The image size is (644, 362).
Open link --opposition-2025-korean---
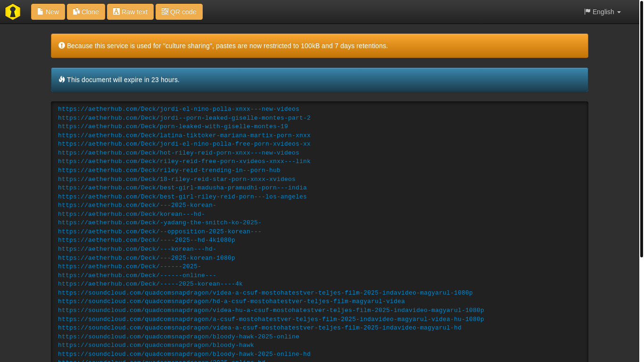point(160,231)
